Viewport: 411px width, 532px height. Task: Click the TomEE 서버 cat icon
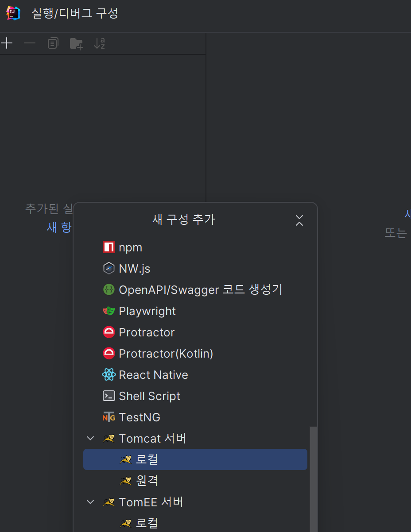(109, 502)
